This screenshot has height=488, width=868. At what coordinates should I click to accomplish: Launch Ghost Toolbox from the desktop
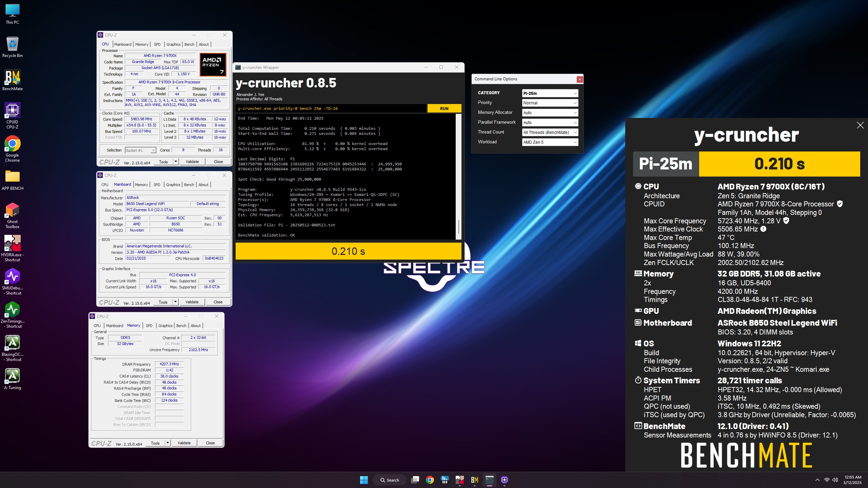[13, 216]
